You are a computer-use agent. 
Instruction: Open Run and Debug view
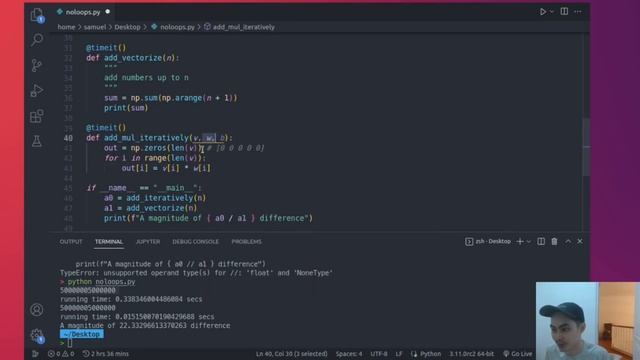coord(37,91)
